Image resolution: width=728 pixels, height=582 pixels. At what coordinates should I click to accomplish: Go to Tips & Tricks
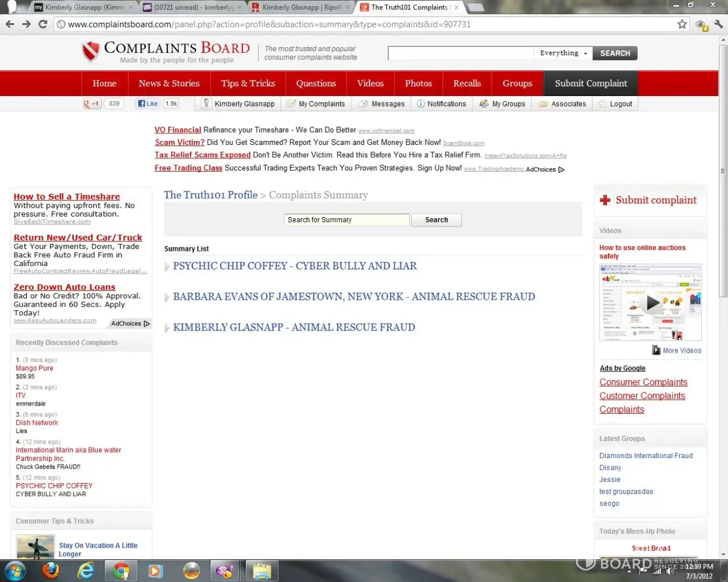[x=248, y=83]
